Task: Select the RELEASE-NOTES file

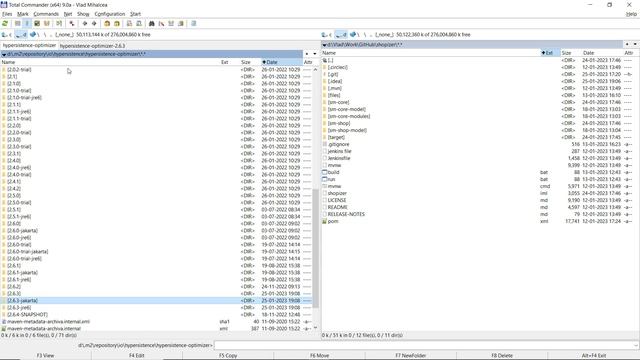Action: (x=346, y=214)
